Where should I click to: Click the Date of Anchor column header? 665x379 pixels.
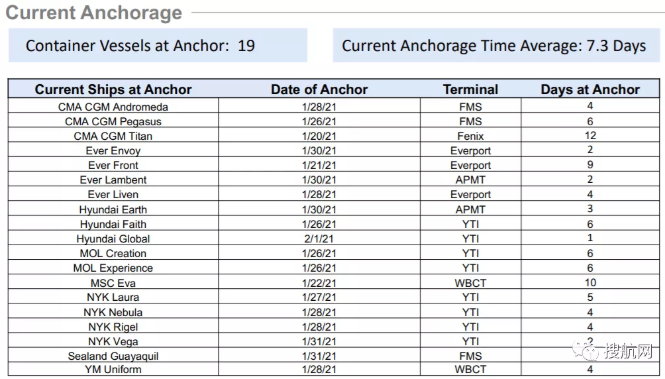tap(319, 89)
